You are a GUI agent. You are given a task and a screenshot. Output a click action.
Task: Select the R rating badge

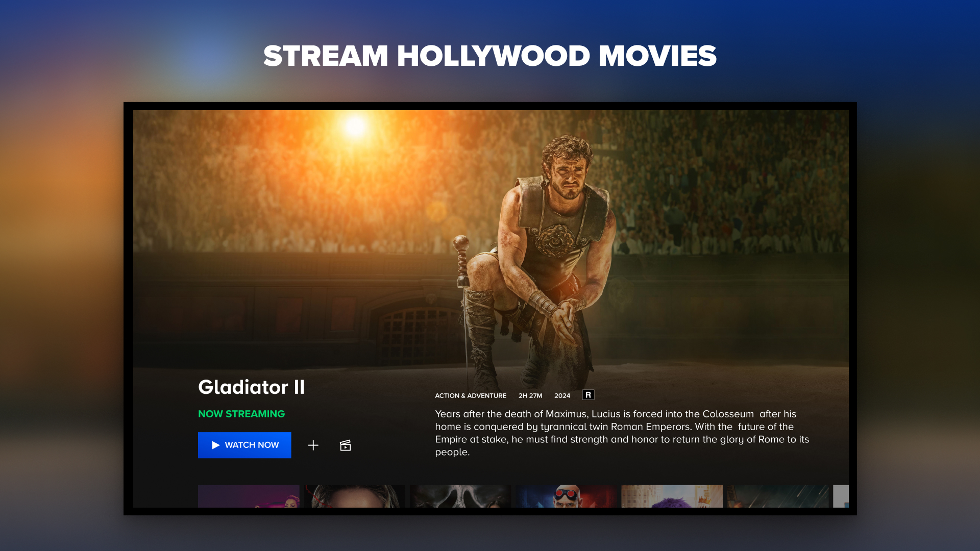588,395
